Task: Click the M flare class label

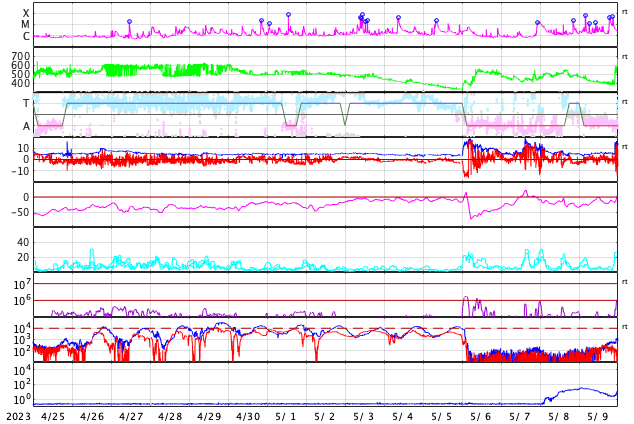Action: (x=25, y=25)
